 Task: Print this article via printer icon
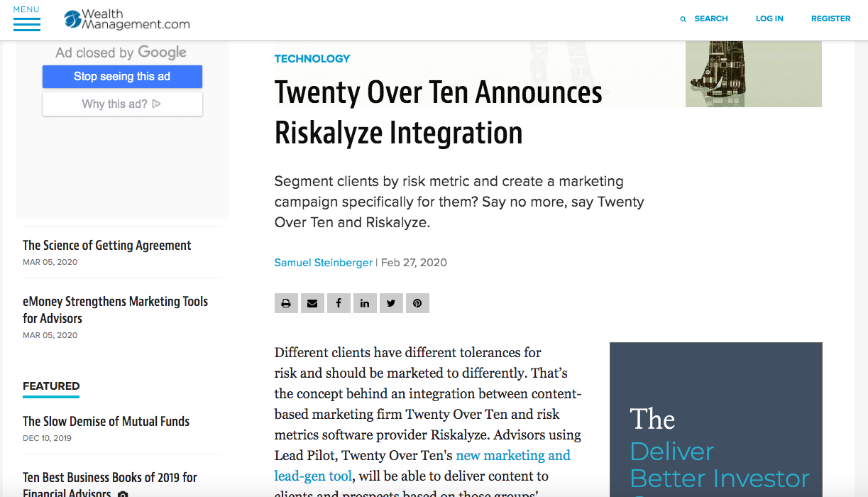[286, 303]
